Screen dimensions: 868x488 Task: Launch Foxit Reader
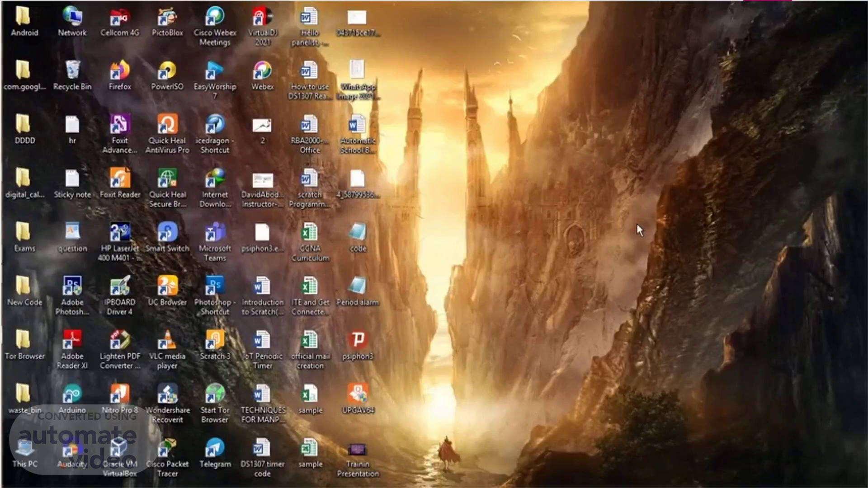point(120,183)
